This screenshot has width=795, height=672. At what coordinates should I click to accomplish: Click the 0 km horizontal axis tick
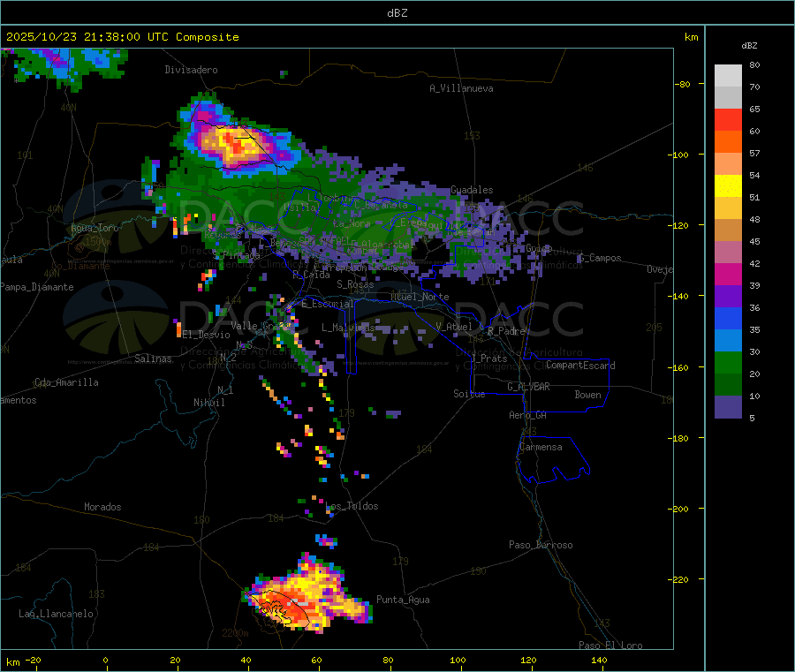pyautogui.click(x=105, y=660)
